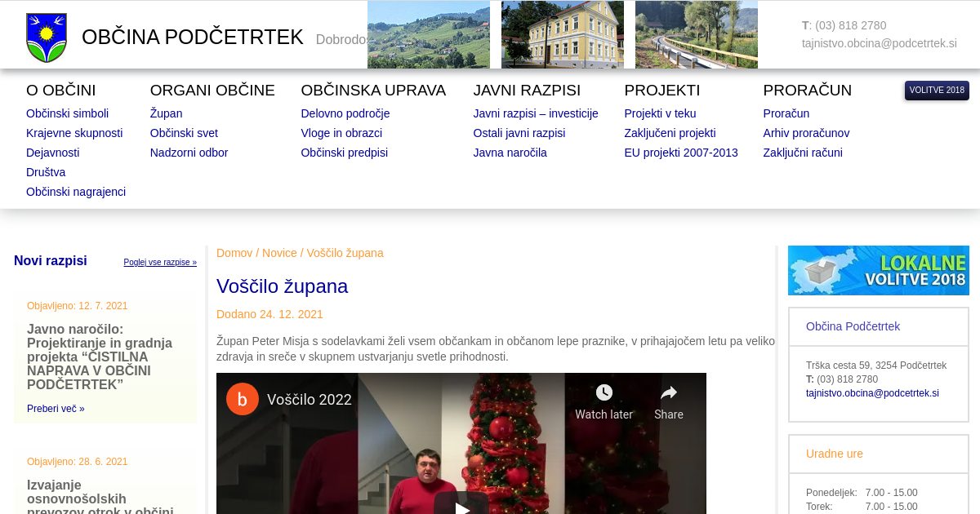The width and height of the screenshot is (980, 514).
Task: Open Vloge in obrazci page
Action: pyautogui.click(x=341, y=133)
